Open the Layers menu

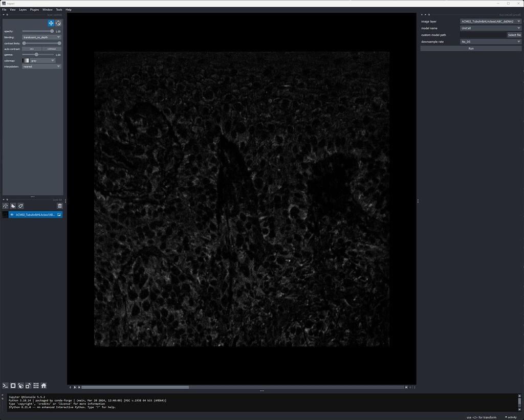coord(23,10)
